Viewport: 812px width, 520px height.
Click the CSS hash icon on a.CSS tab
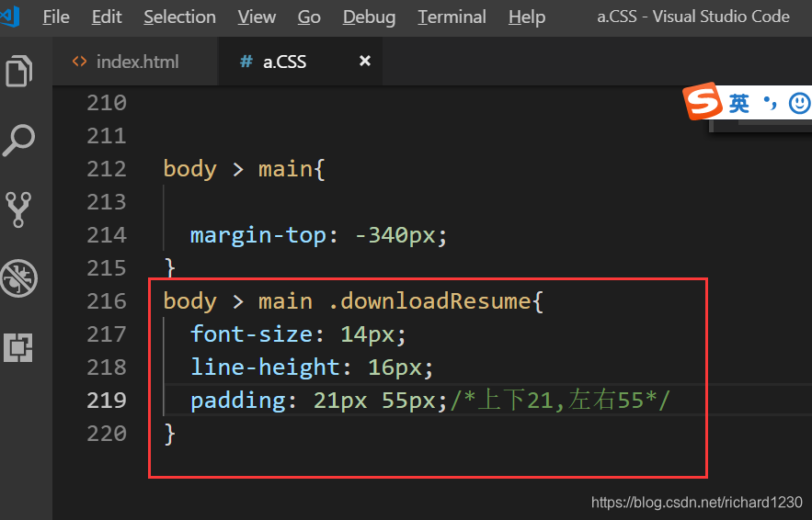point(246,62)
